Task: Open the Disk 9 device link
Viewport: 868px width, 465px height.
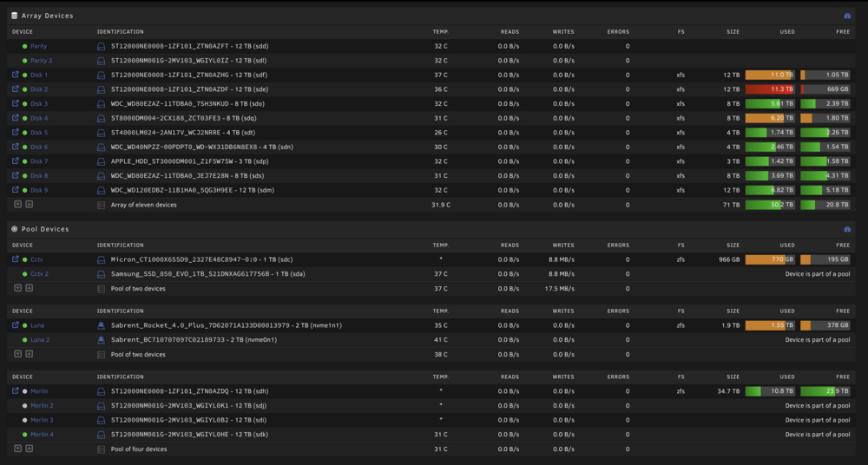Action: pos(39,190)
